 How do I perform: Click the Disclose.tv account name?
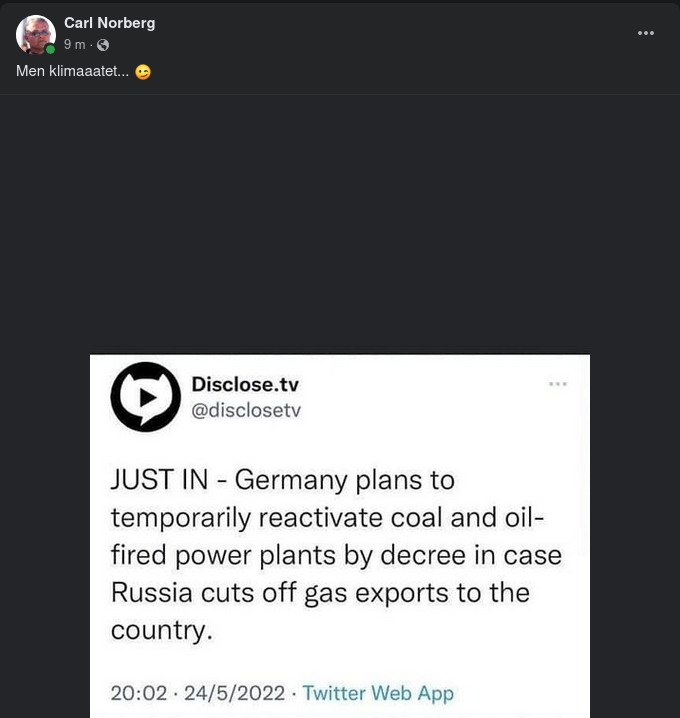click(245, 385)
